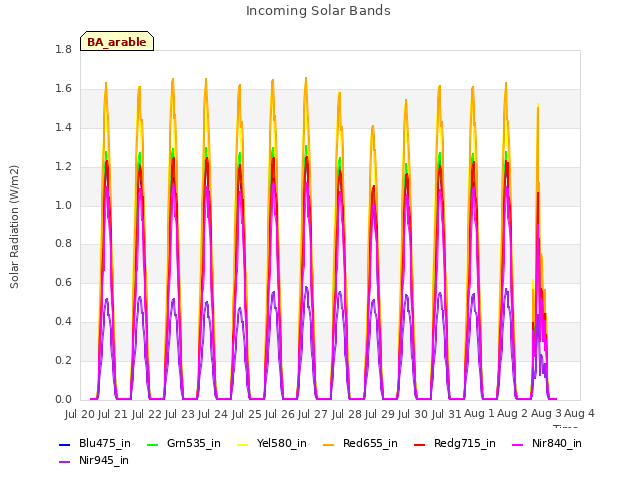Click the blue Blu475_in legend swatch

[x=65, y=444]
